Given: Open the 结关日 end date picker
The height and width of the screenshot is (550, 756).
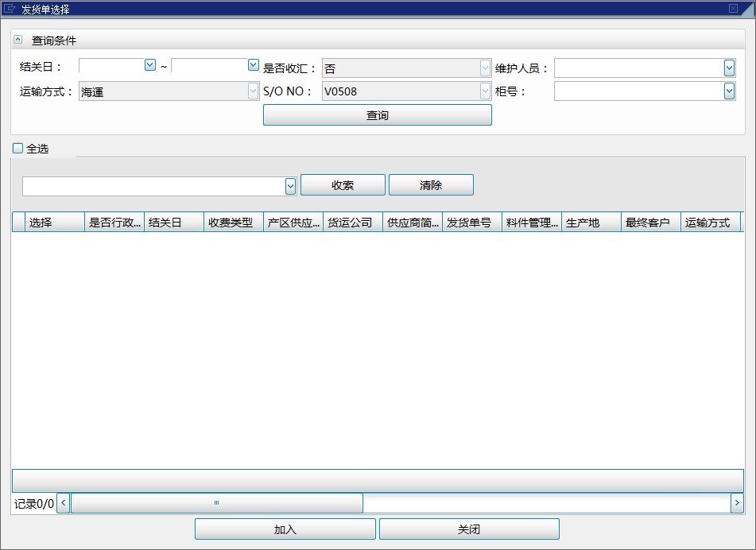Looking at the screenshot, I should [x=253, y=65].
